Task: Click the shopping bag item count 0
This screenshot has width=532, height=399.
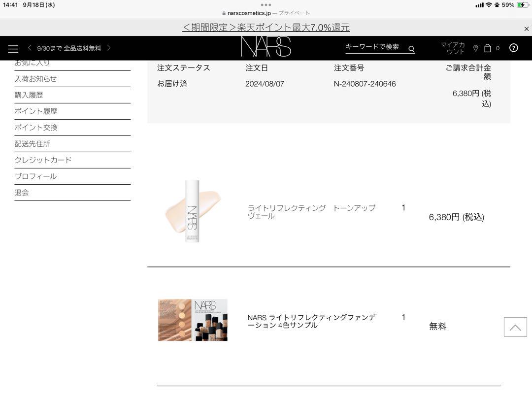Action: pos(498,48)
